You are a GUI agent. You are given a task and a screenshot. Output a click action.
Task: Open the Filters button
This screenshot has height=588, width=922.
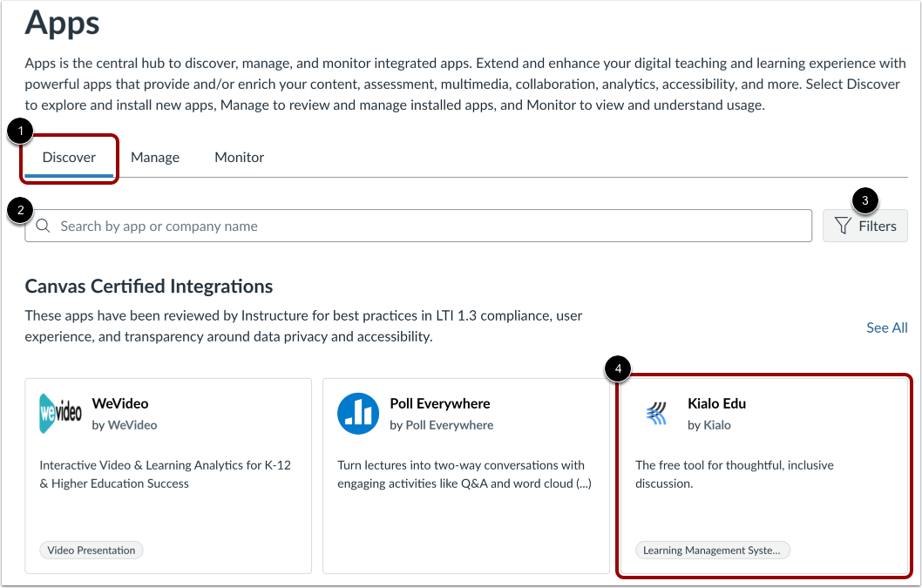coord(865,226)
